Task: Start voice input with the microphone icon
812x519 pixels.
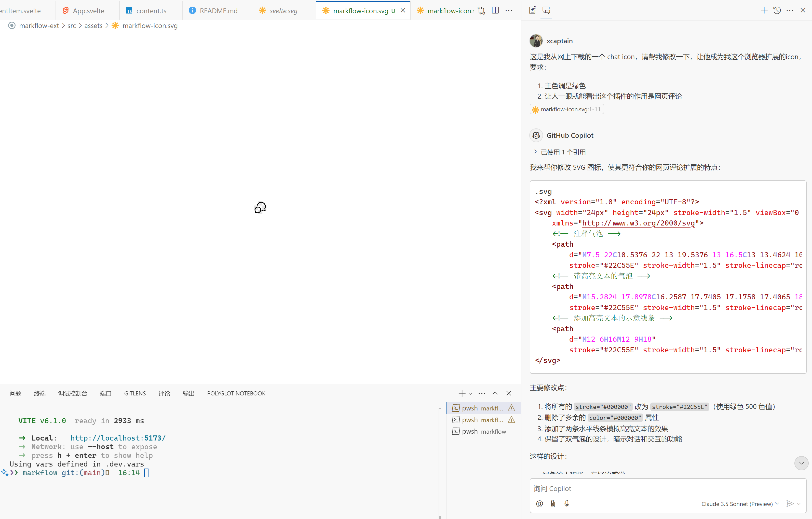Action: point(567,503)
